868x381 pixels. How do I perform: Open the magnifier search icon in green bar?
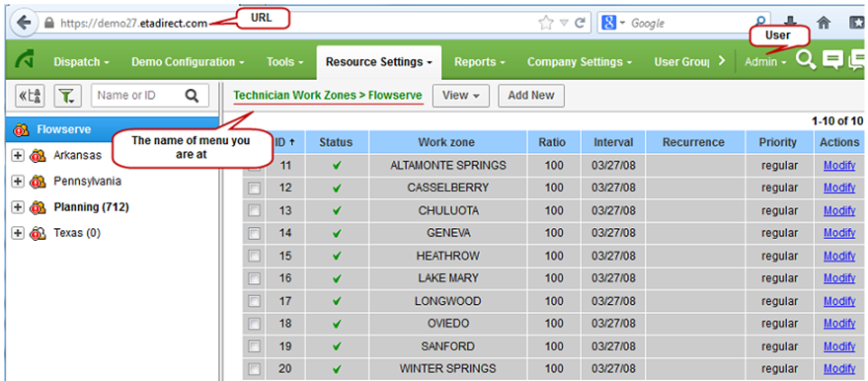[806, 60]
